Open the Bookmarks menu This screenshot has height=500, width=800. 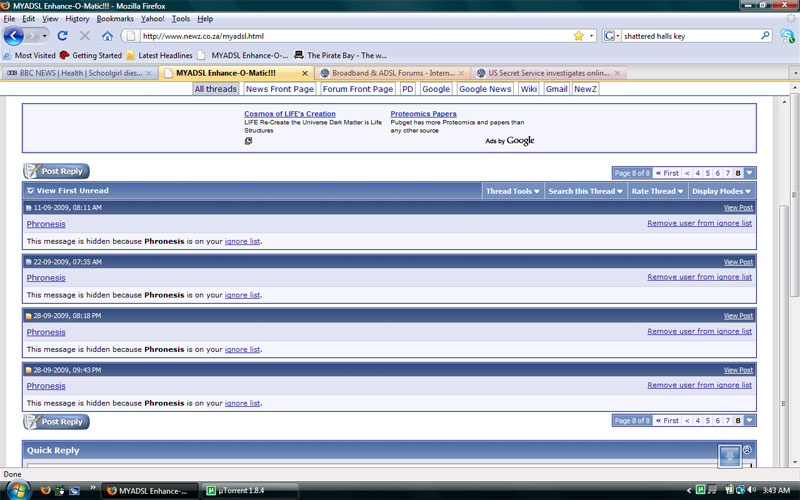[115, 19]
